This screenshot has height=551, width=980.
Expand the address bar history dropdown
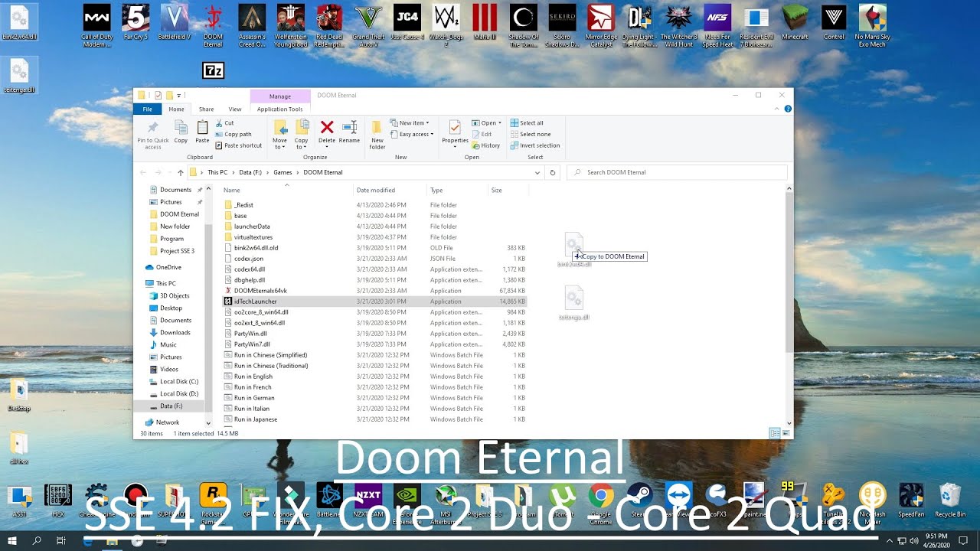tap(537, 173)
